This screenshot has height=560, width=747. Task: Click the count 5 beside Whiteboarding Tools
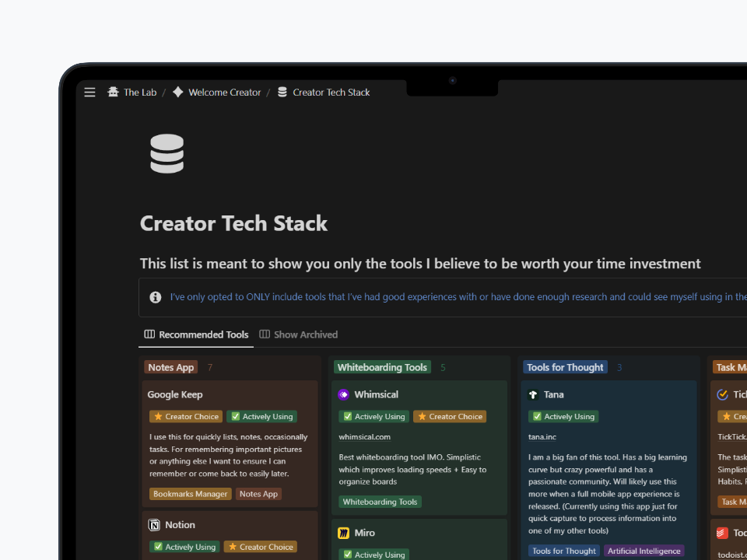point(443,368)
